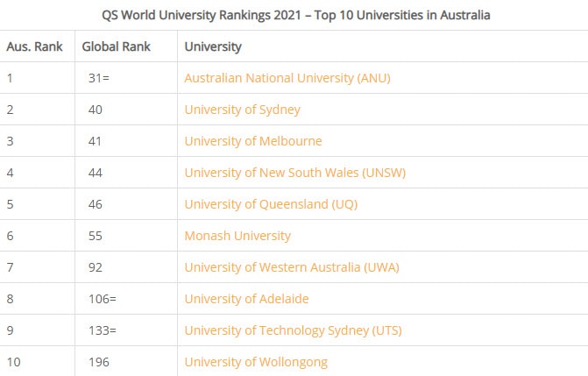Select the global rank cell showing 31=
Viewport: 588px width, 376px height.
coord(99,78)
